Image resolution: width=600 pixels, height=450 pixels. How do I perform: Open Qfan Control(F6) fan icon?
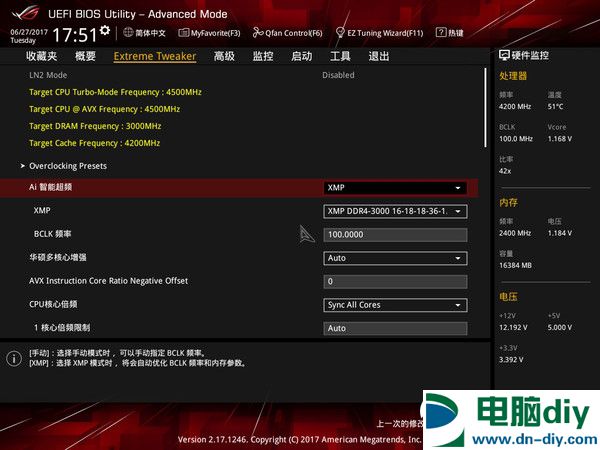click(x=258, y=33)
